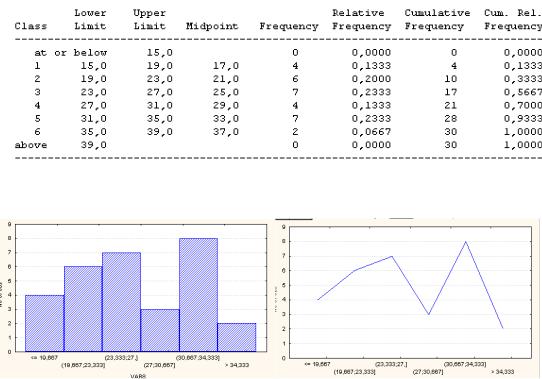
Task: Select upper limit 19,0 of class 1
Action: pos(159,66)
